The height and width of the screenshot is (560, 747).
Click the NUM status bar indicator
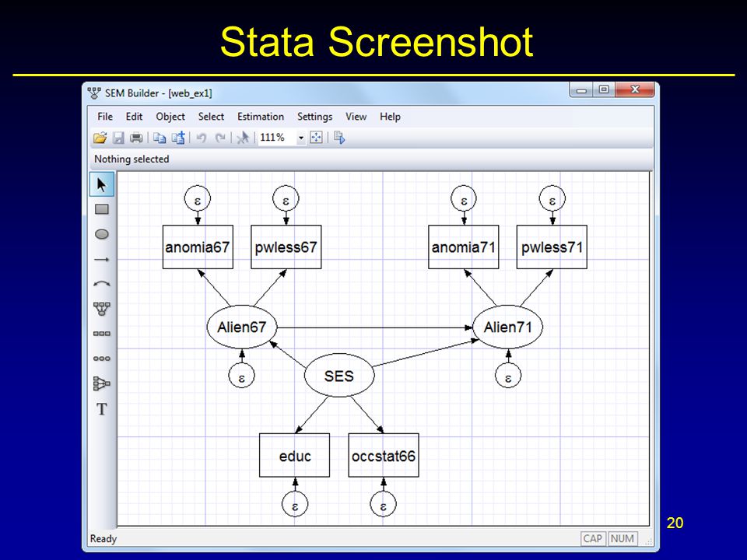pyautogui.click(x=622, y=538)
